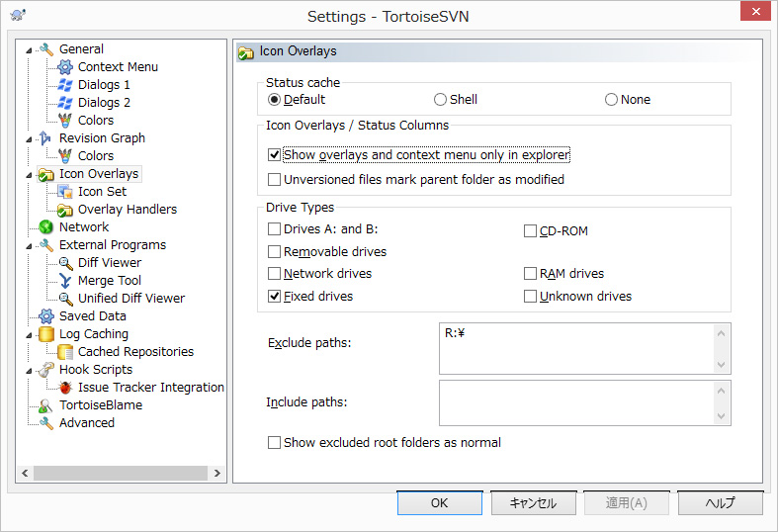Click the Icon Set icon

65,192
